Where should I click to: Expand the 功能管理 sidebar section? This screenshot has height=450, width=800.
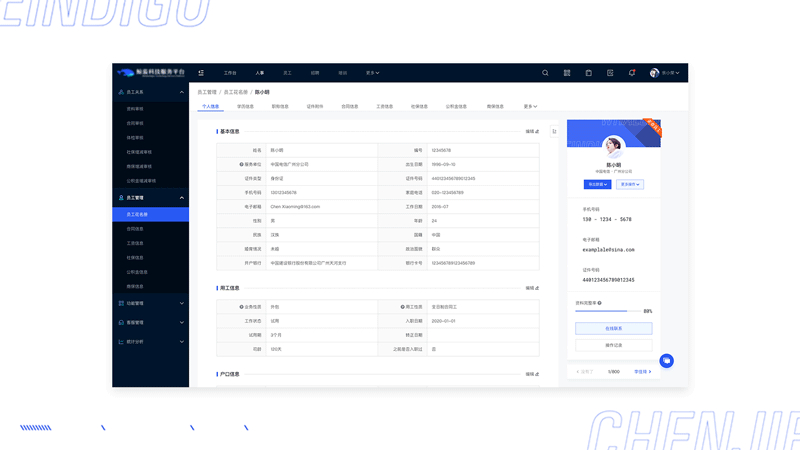pos(182,303)
